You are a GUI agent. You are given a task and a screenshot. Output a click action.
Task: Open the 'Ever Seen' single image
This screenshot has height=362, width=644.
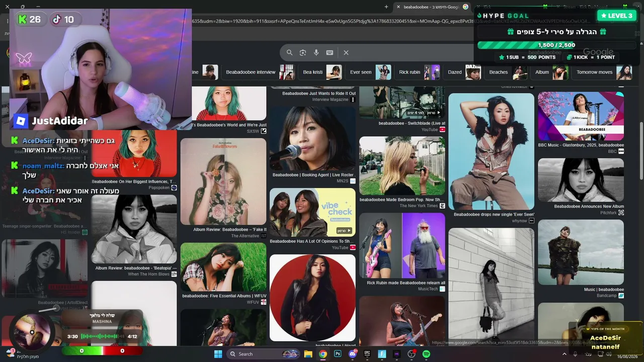(x=491, y=151)
